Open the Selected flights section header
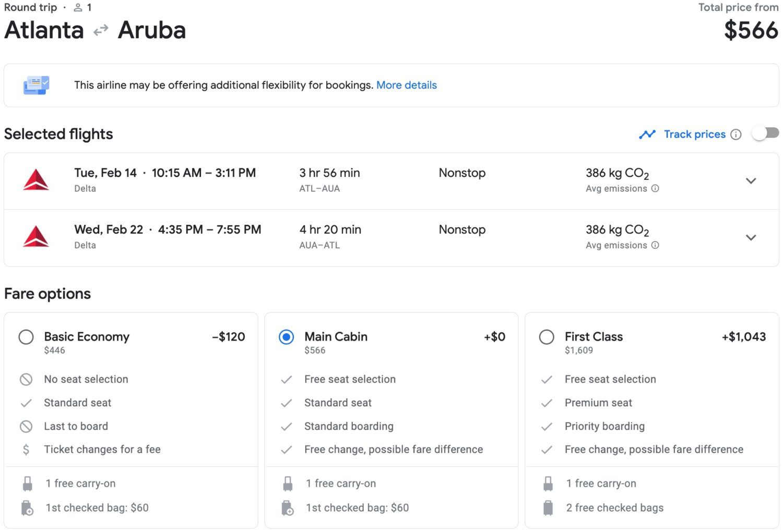 [58, 134]
